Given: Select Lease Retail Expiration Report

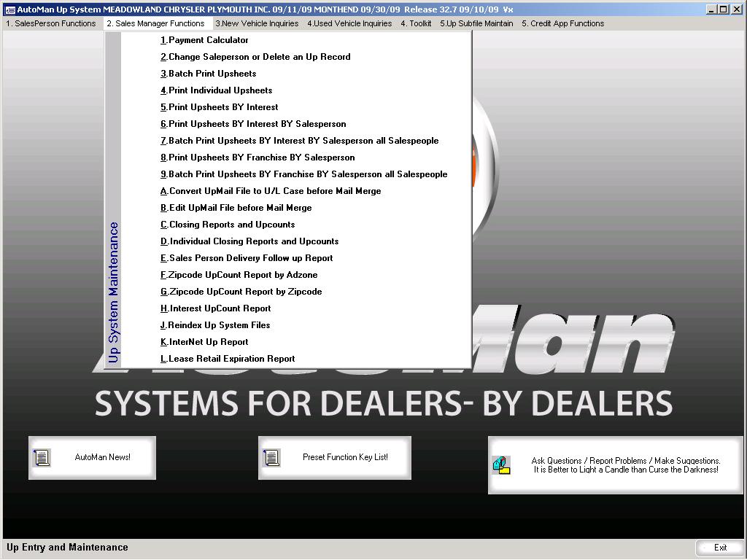Looking at the screenshot, I should click(228, 359).
